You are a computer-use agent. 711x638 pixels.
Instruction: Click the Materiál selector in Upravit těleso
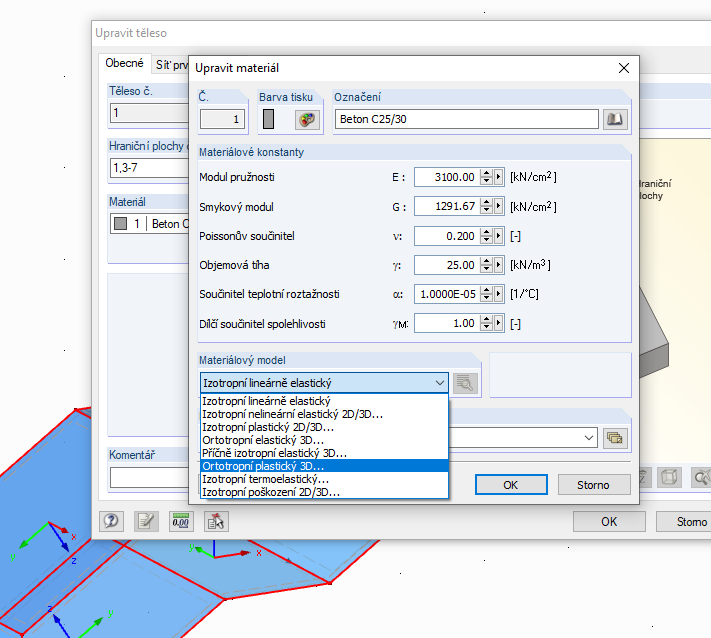[149, 224]
